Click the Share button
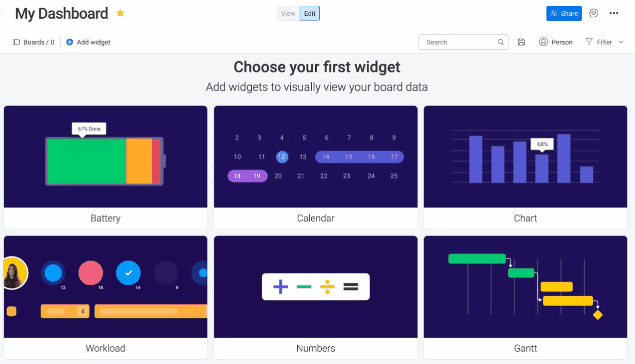Image resolution: width=635 pixels, height=364 pixels. [x=564, y=13]
